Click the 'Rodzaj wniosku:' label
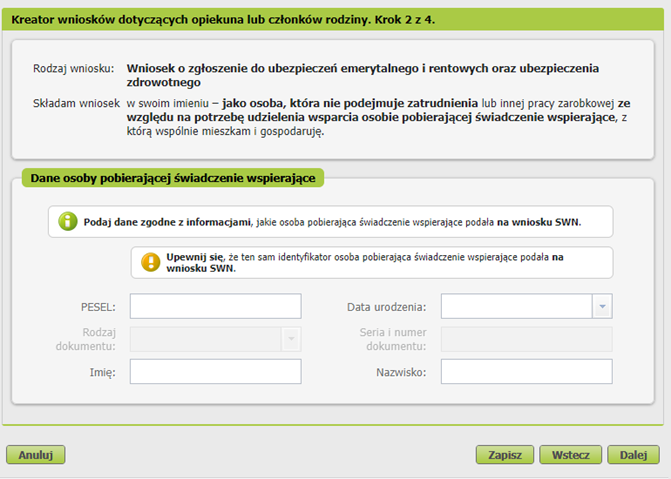 tap(74, 68)
